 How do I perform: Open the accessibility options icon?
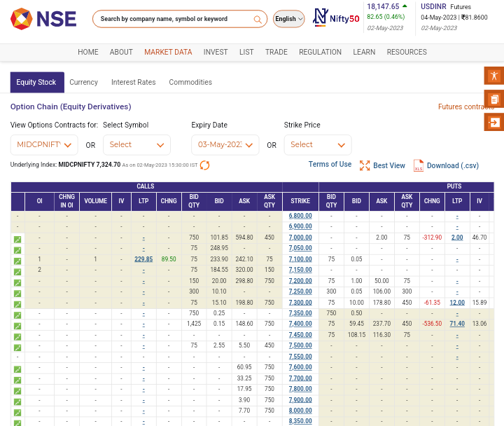[x=494, y=76]
